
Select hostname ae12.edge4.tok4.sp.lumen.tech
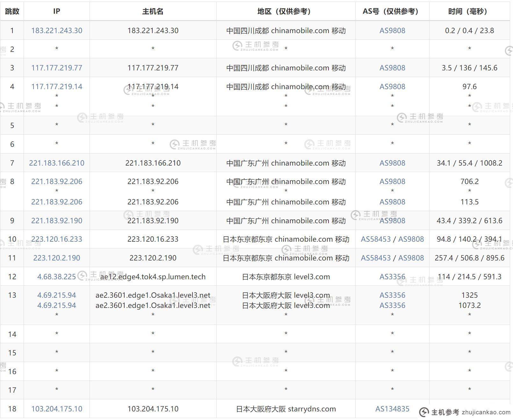[153, 277]
